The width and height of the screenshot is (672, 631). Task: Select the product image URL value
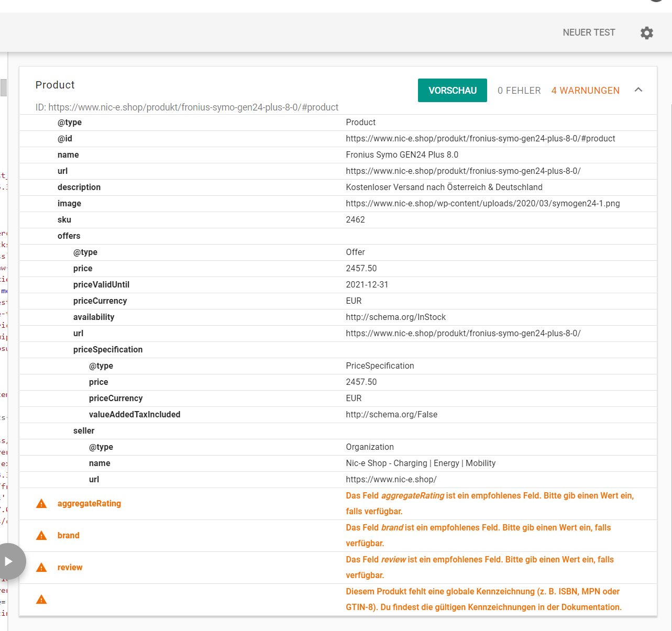tap(482, 204)
